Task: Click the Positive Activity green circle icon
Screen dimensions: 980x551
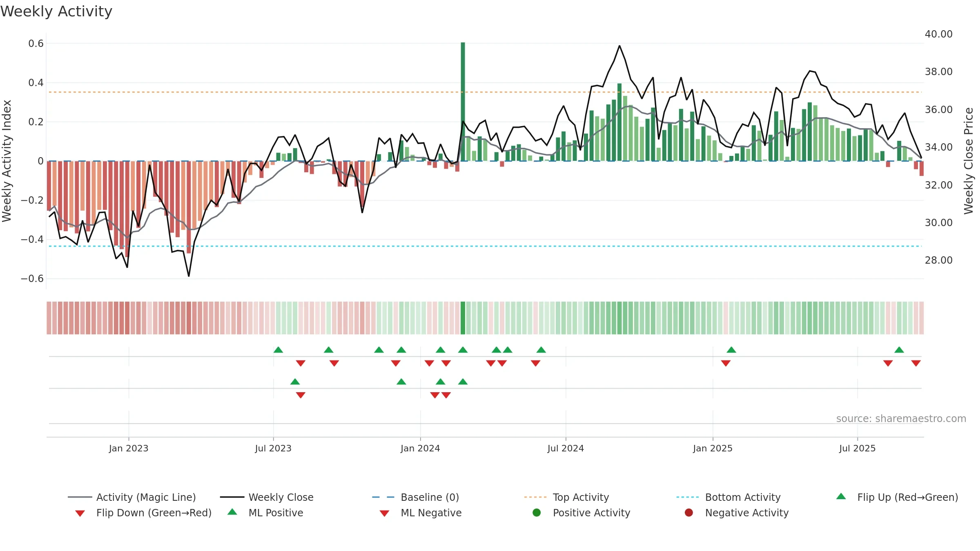Action: (537, 513)
